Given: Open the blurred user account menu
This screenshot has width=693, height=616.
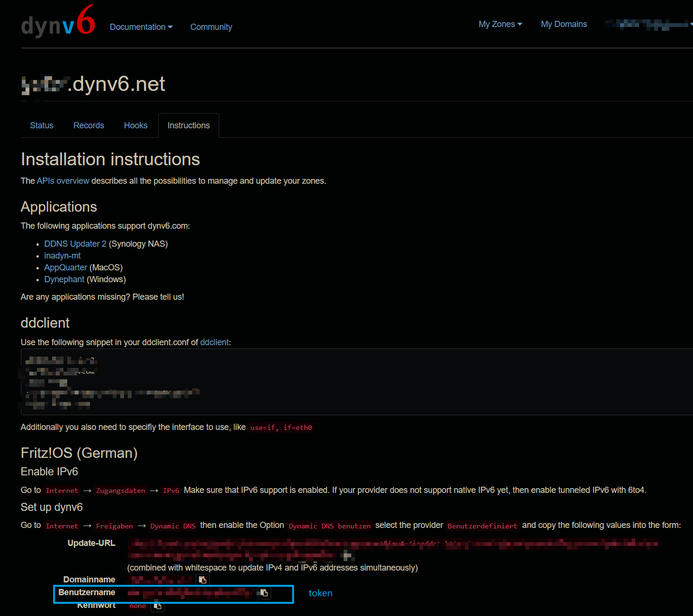Looking at the screenshot, I should (649, 24).
